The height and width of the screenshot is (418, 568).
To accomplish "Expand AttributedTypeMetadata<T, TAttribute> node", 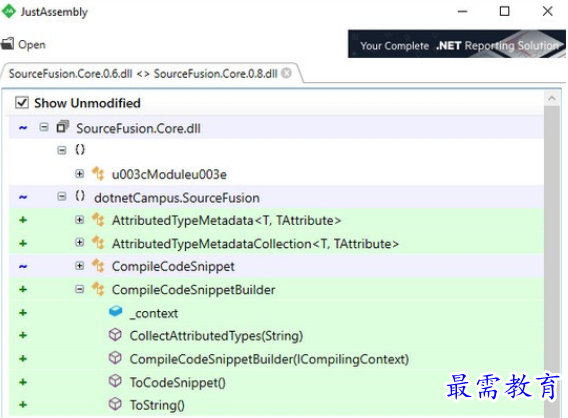I will point(79,220).
